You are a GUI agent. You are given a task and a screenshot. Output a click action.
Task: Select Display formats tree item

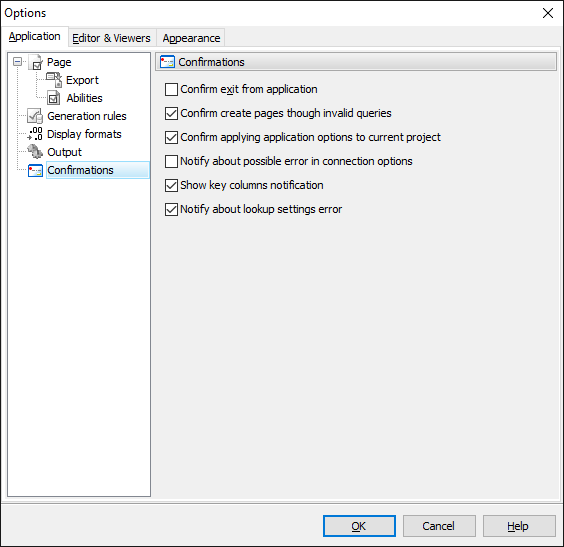pos(84,134)
